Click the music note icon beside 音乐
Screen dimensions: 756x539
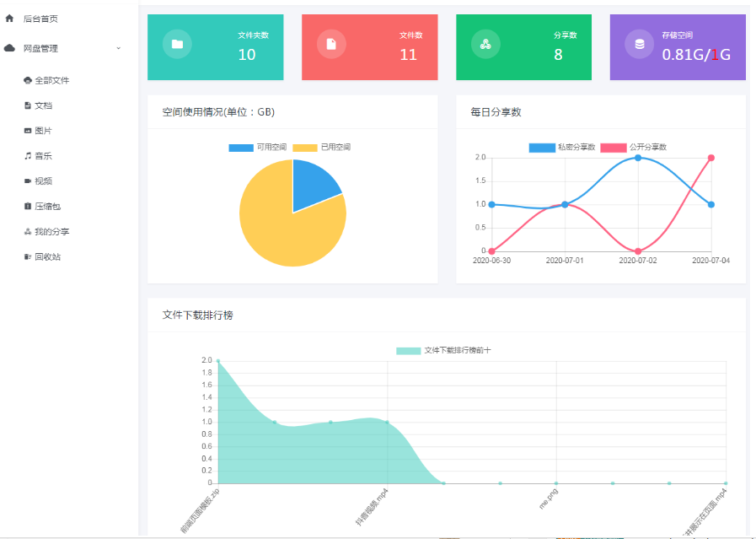click(28, 156)
